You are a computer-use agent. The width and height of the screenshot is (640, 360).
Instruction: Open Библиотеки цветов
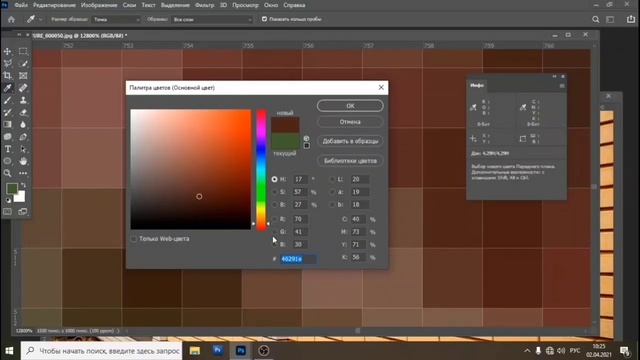tap(350, 161)
